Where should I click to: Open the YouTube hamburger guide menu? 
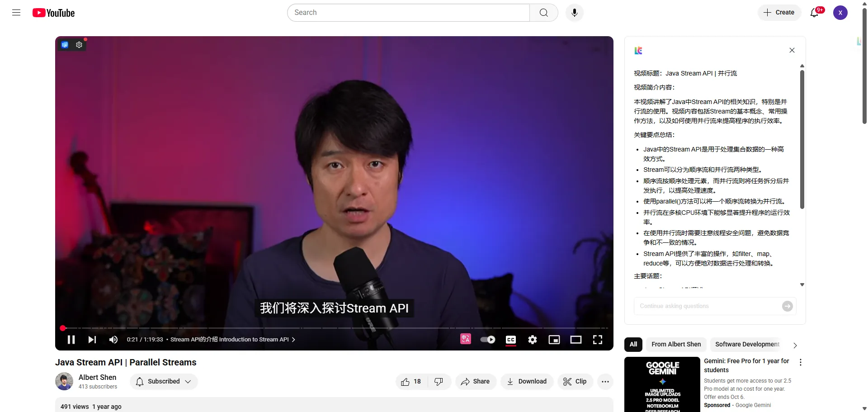pos(16,13)
